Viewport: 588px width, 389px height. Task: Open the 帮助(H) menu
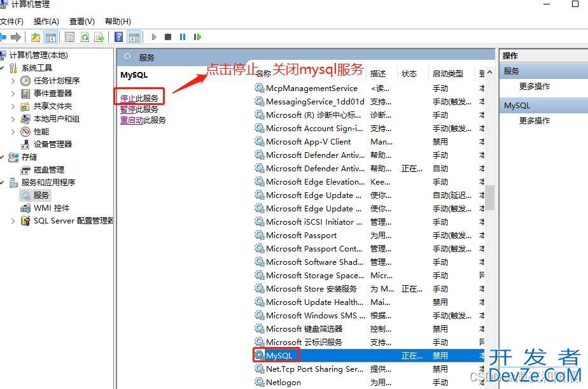tap(118, 22)
